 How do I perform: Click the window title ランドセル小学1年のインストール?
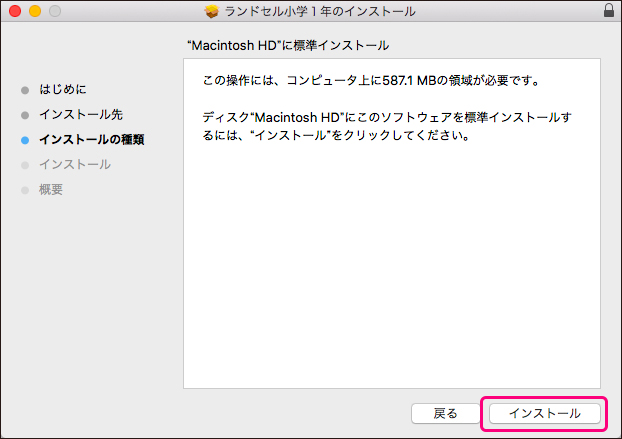pyautogui.click(x=320, y=11)
